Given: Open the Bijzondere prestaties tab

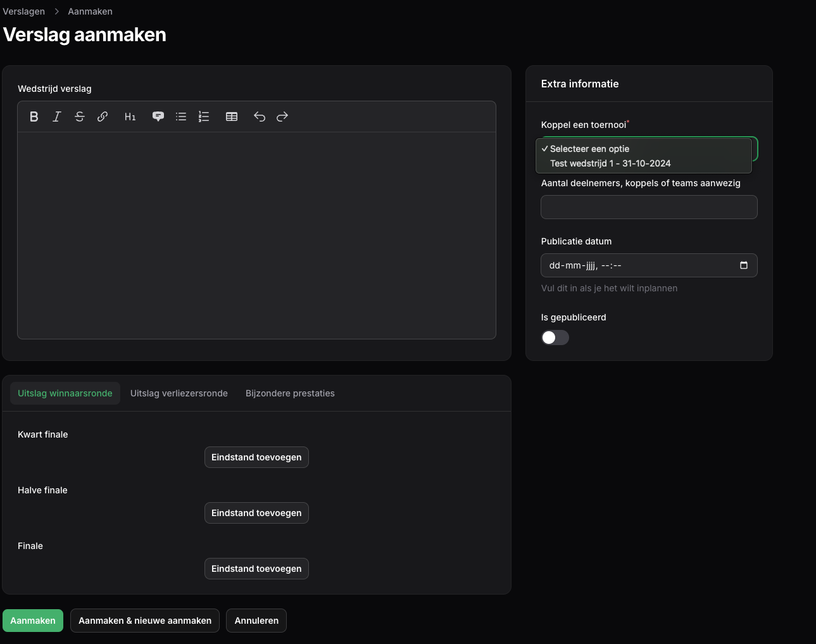Looking at the screenshot, I should point(290,393).
